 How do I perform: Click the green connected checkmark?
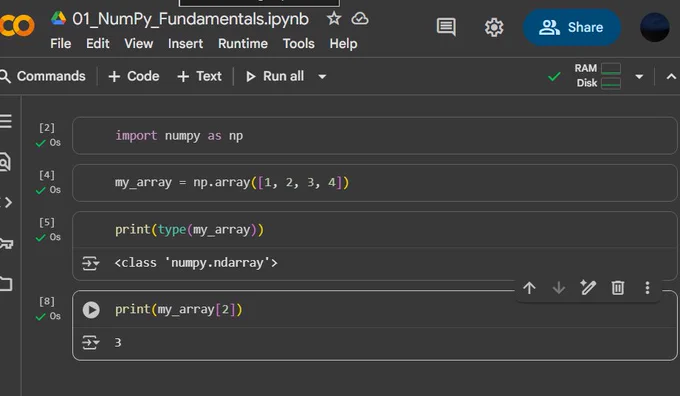click(x=554, y=77)
